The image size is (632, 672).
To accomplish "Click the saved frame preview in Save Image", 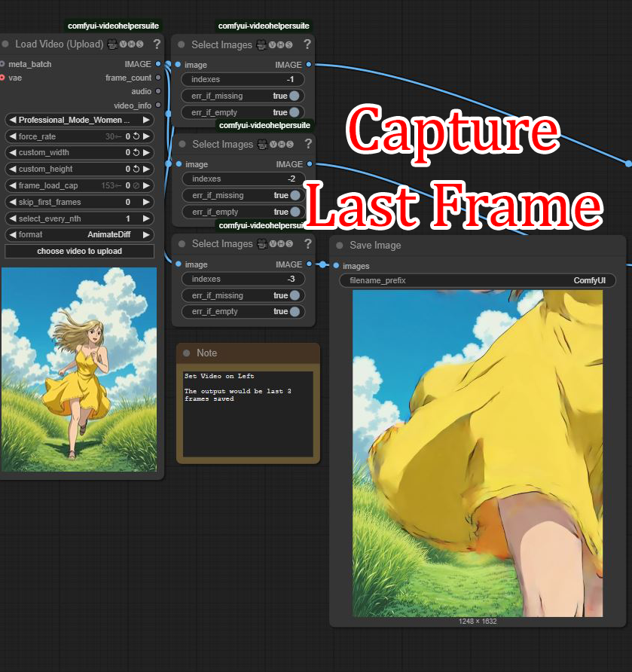I will 478,454.
